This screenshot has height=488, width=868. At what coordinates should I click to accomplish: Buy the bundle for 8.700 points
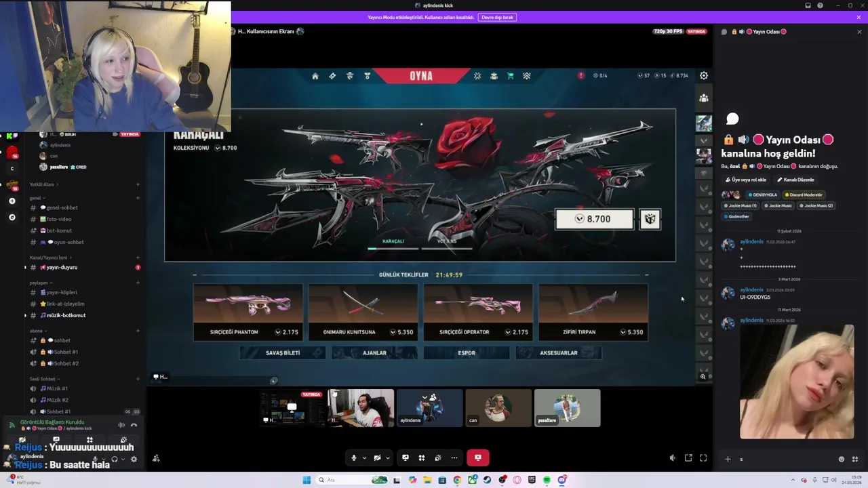click(x=594, y=219)
